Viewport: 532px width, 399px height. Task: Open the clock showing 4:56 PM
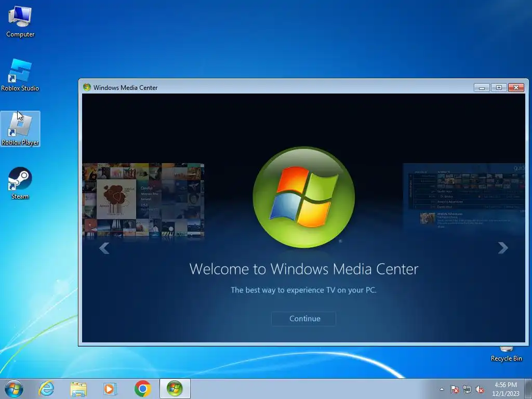pyautogui.click(x=506, y=389)
